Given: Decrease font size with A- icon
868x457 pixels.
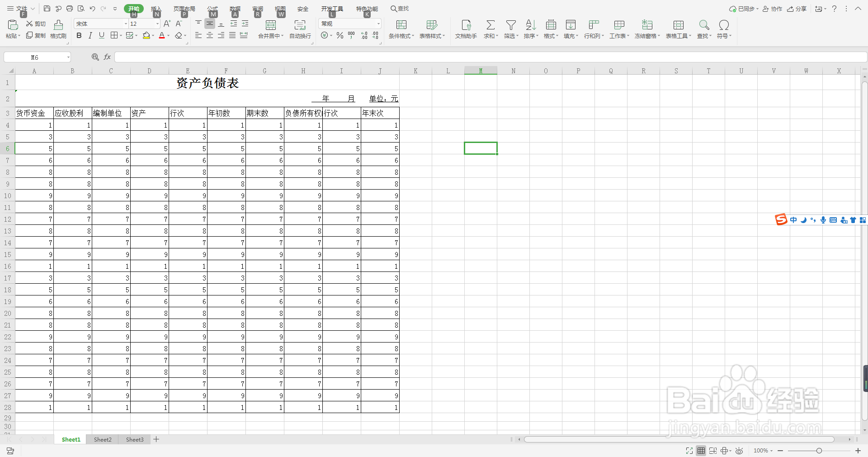Looking at the screenshot, I should (179, 24).
